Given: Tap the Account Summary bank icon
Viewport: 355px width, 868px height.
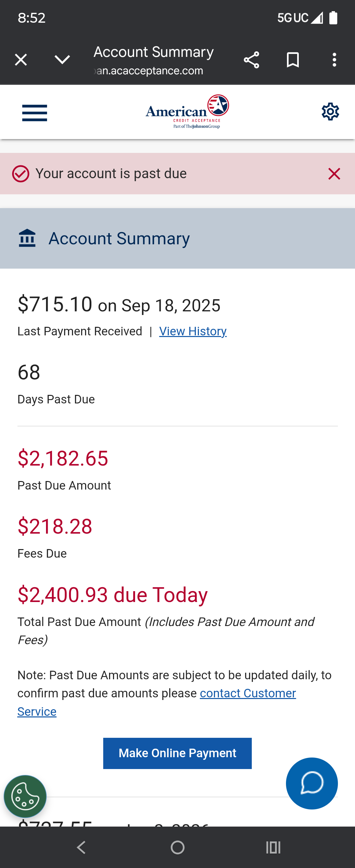Looking at the screenshot, I should pyautogui.click(x=27, y=238).
